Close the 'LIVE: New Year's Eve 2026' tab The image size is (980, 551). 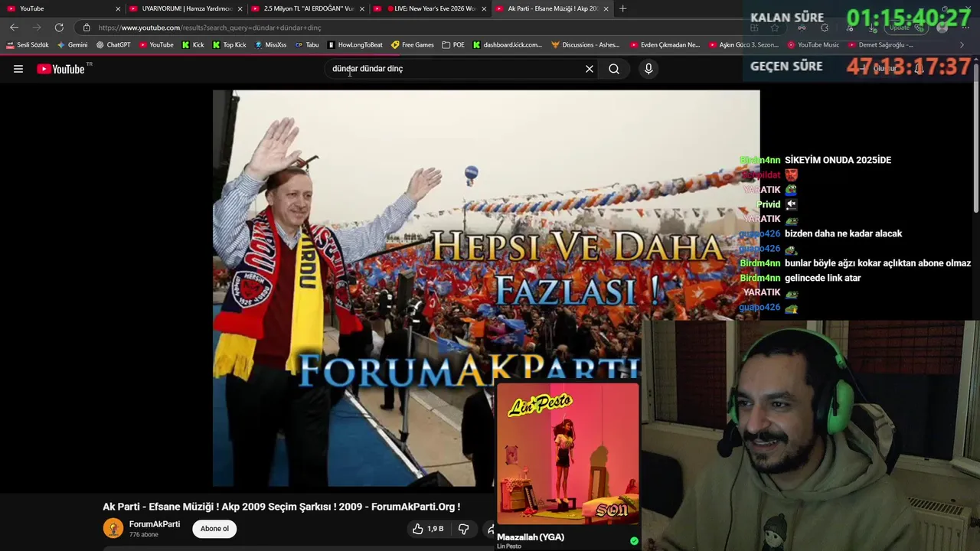point(484,8)
